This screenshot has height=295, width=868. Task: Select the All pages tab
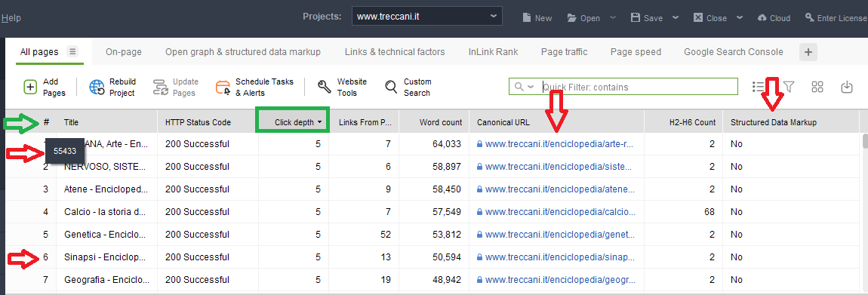click(39, 52)
